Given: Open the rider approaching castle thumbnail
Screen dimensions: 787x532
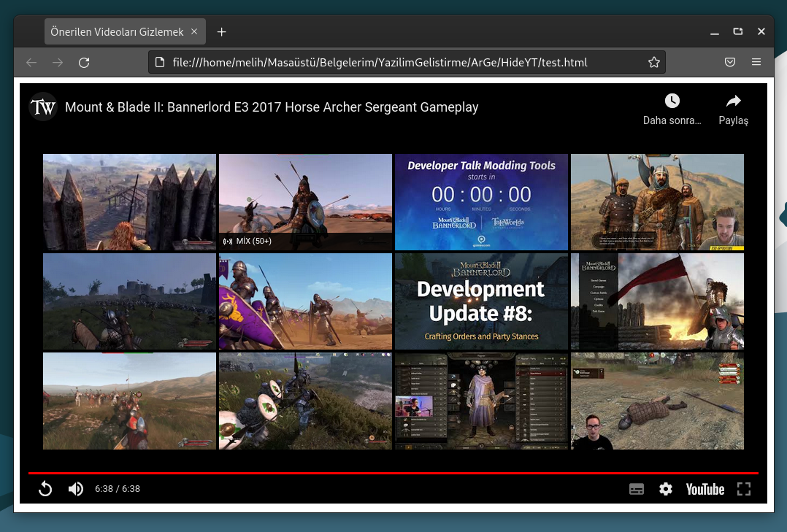Looking at the screenshot, I should click(x=129, y=301).
